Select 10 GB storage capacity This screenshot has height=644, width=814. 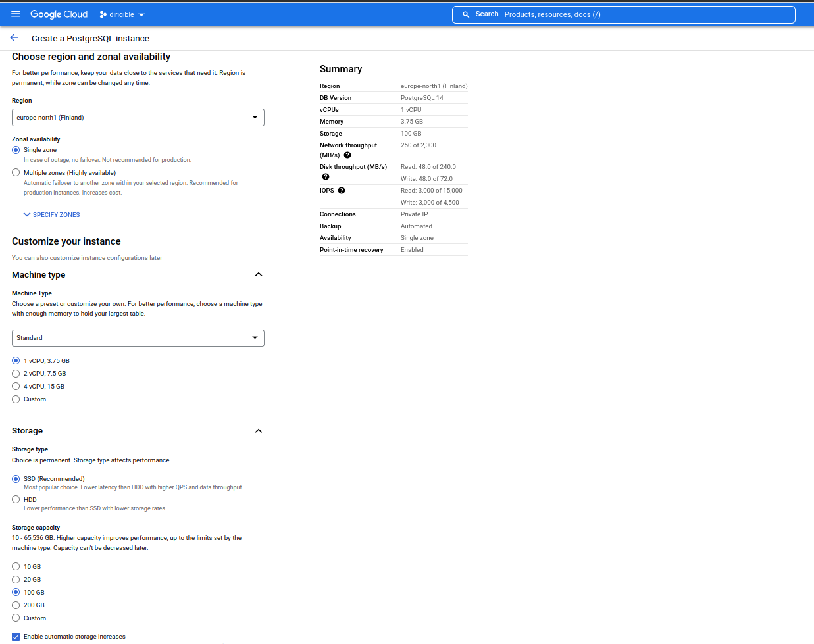pos(16,567)
